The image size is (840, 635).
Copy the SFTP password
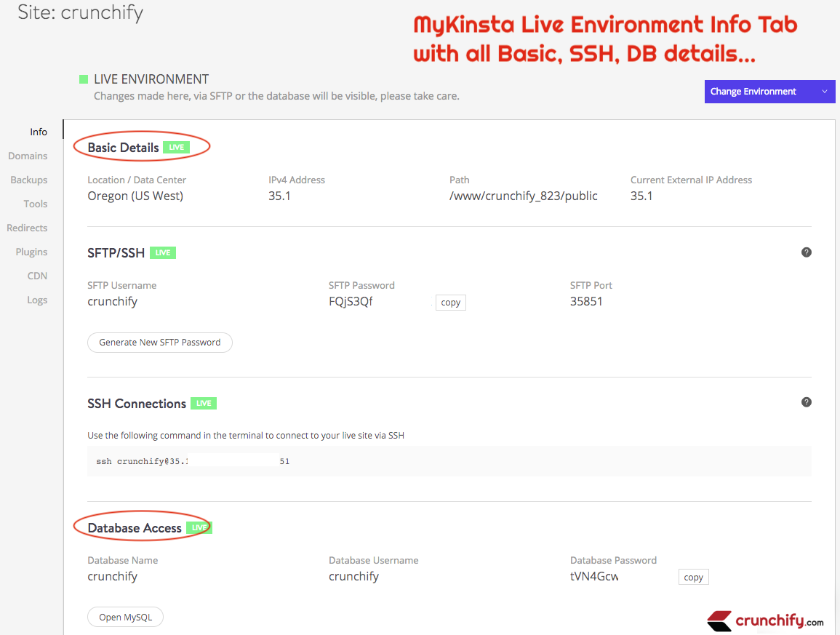coord(450,303)
